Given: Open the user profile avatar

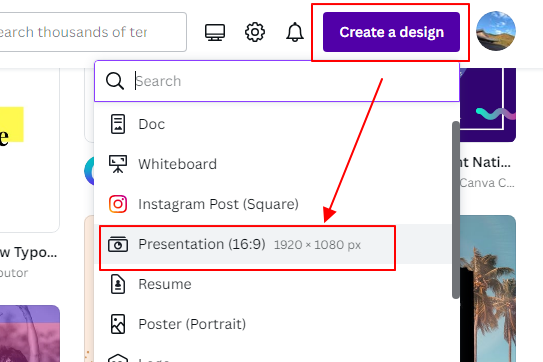Looking at the screenshot, I should pyautogui.click(x=496, y=31).
